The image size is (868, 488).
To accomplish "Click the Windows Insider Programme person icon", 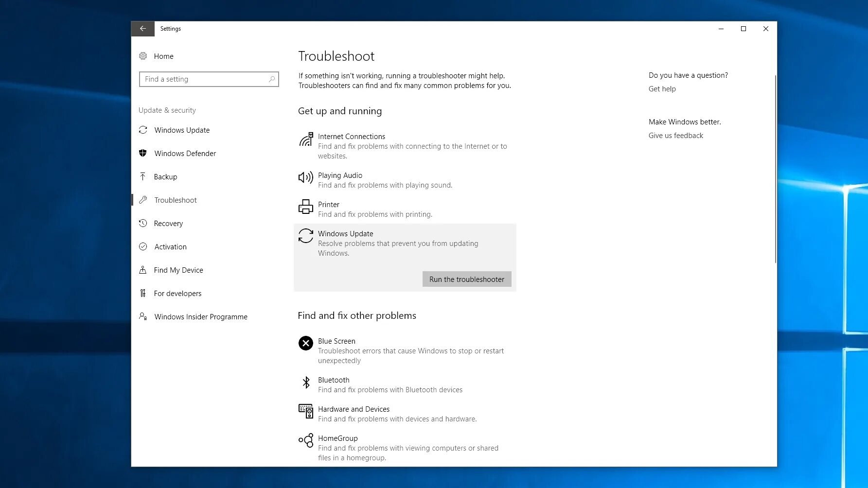I will [x=143, y=316].
